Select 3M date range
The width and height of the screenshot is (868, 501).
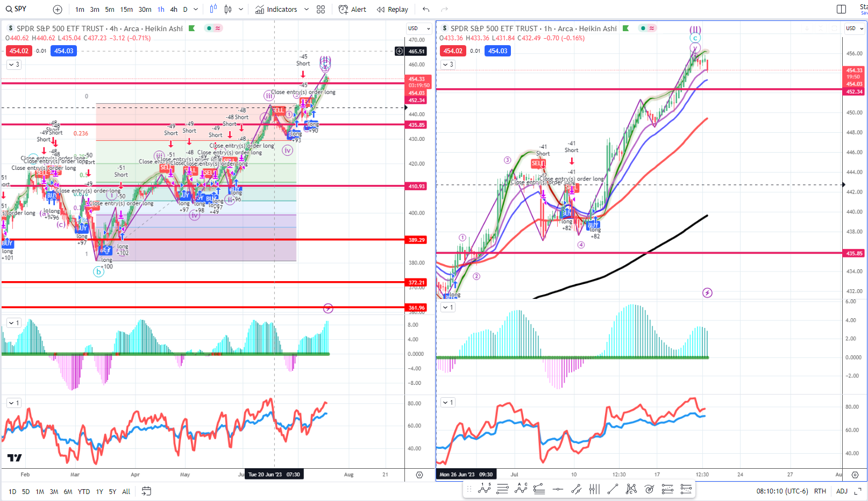click(54, 491)
